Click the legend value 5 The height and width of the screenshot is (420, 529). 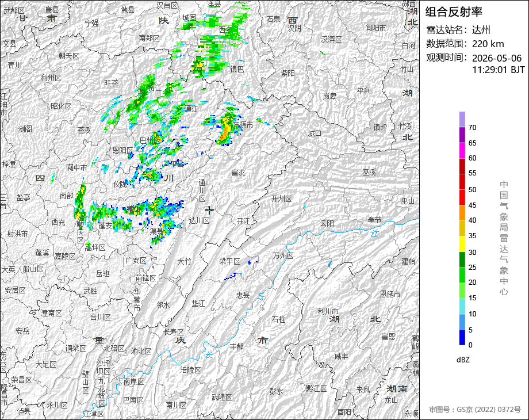(x=470, y=330)
